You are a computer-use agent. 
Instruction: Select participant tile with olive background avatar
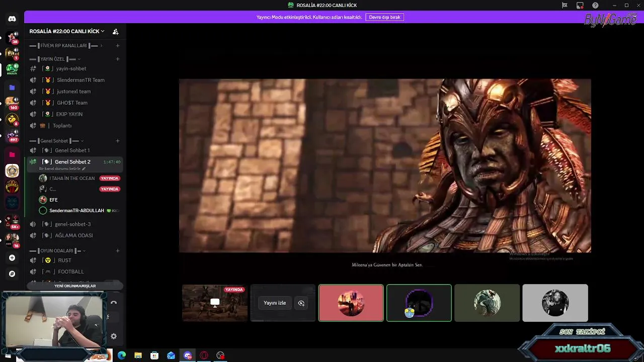487,303
